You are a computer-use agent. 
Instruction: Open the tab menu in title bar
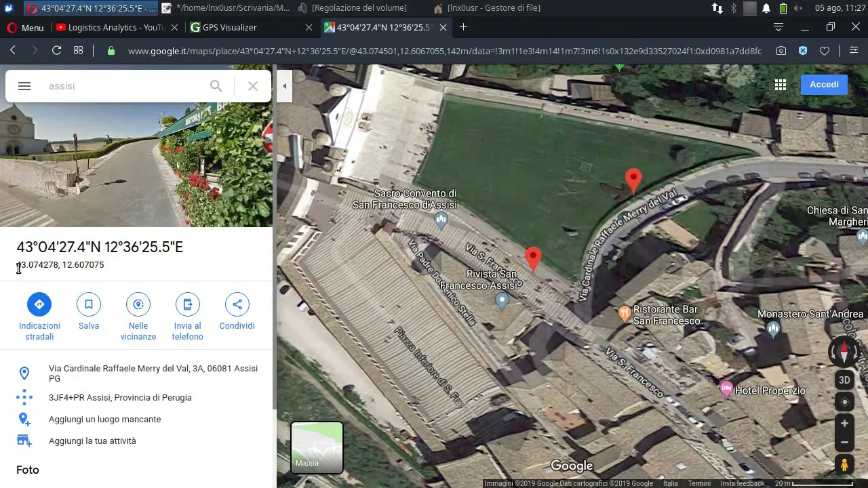778,27
